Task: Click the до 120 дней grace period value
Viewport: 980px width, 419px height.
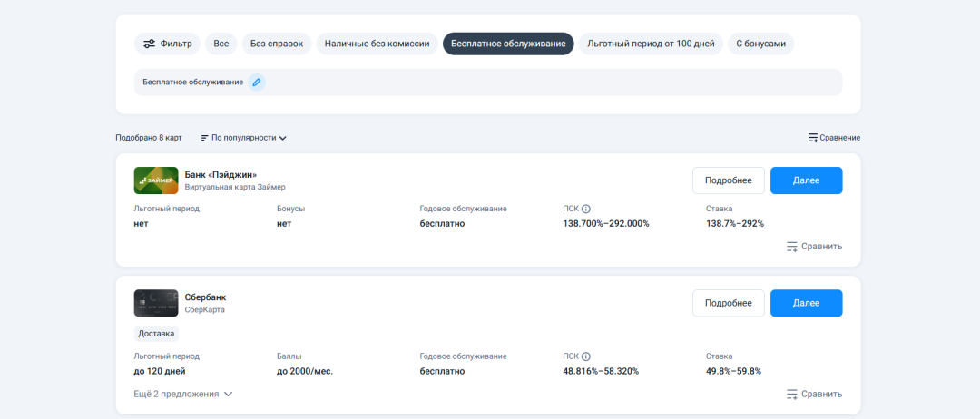Action: pyautogui.click(x=160, y=372)
